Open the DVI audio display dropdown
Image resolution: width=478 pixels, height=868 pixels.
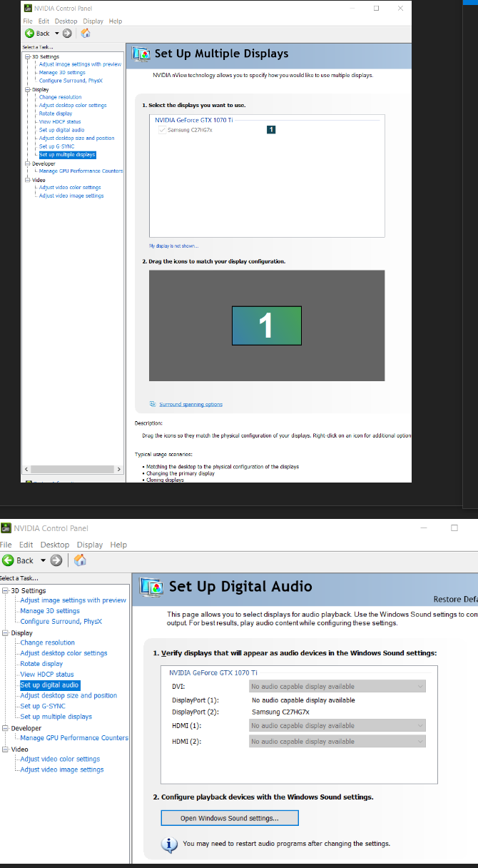pos(337,686)
